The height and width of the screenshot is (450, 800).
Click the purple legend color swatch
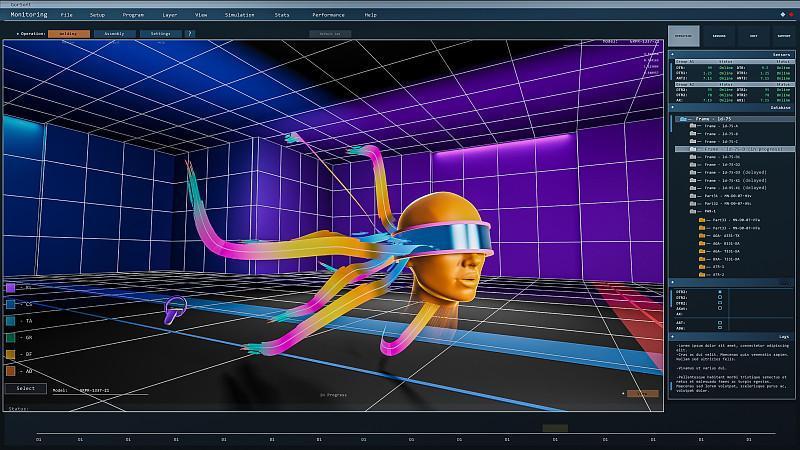pos(10,288)
